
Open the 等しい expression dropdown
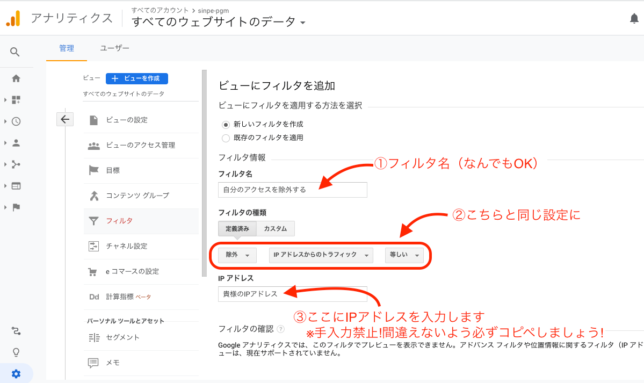[x=404, y=255]
